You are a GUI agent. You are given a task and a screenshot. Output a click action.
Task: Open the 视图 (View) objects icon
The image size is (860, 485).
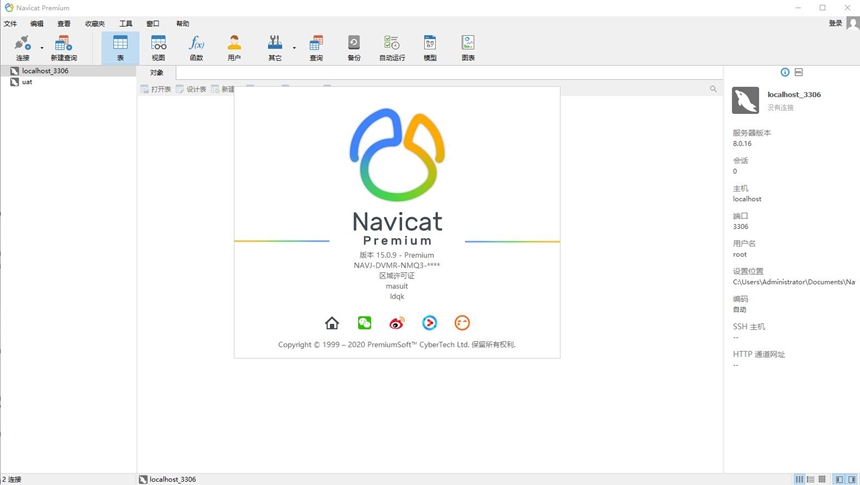[158, 47]
